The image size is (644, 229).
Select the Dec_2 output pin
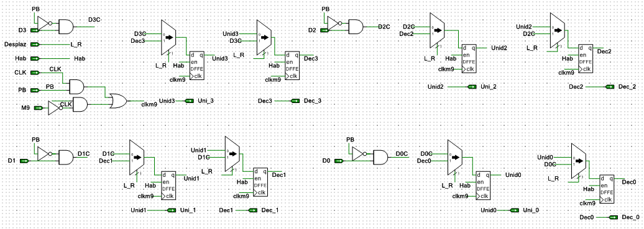[610, 87]
